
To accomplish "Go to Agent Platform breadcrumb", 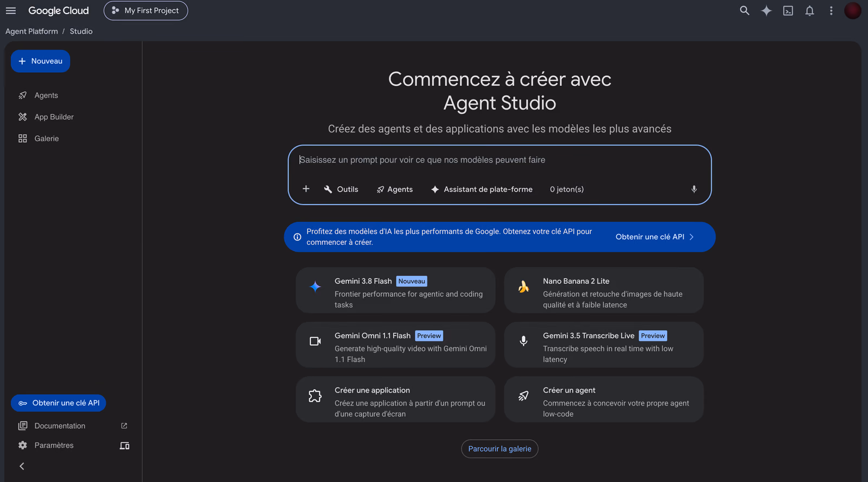I will (x=31, y=31).
